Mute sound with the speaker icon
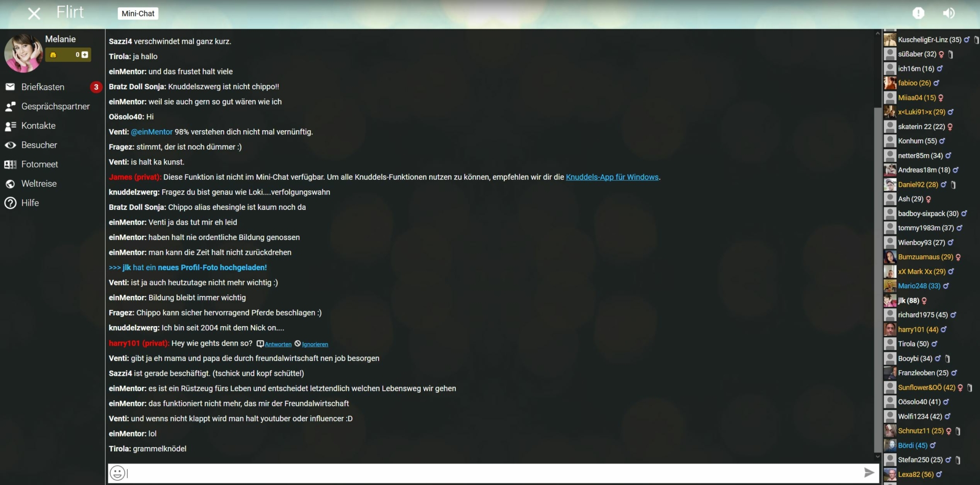This screenshot has height=485, width=980. click(949, 13)
